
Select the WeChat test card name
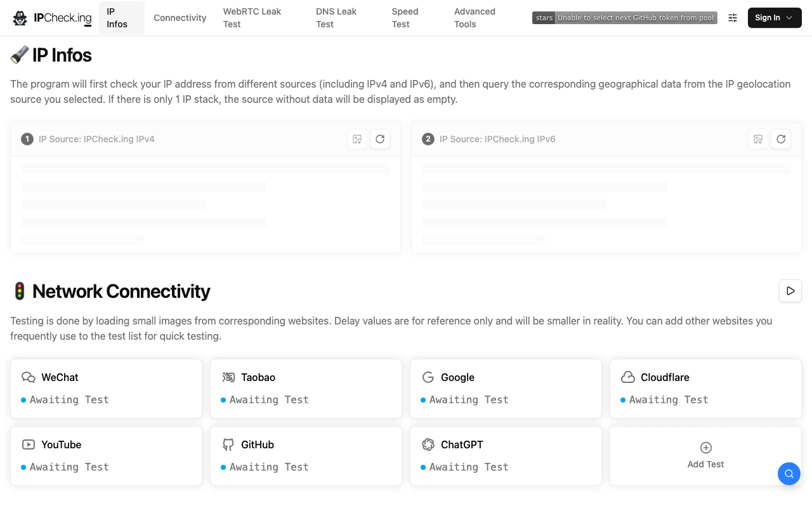60,377
